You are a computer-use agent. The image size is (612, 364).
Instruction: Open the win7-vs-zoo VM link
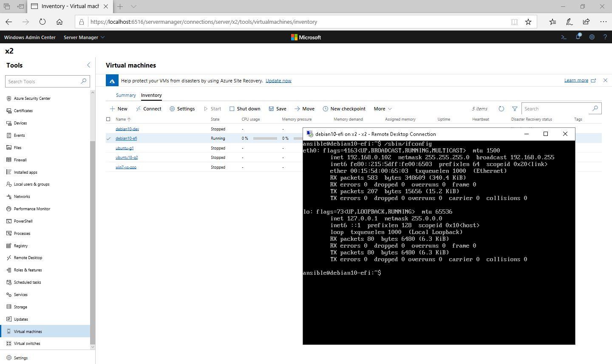126,167
